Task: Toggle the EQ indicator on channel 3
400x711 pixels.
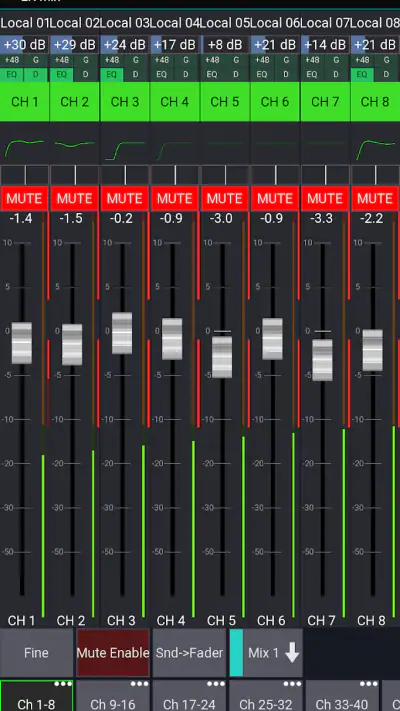Action: (112, 74)
